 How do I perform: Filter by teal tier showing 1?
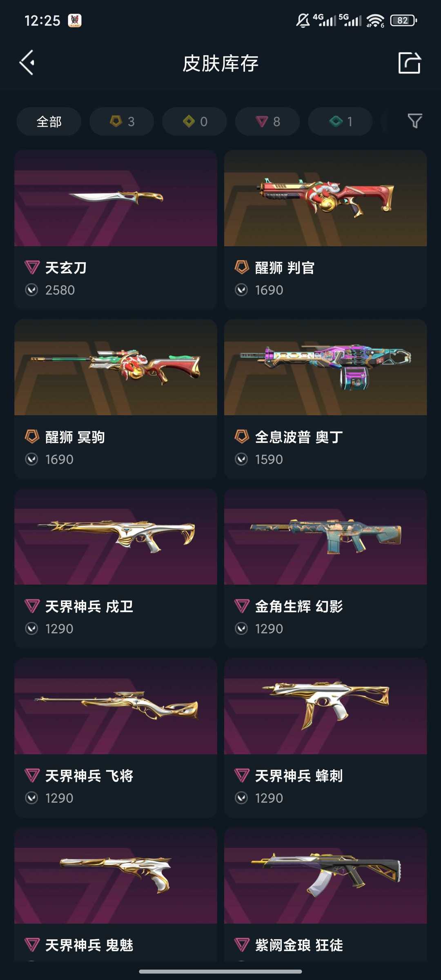[340, 121]
